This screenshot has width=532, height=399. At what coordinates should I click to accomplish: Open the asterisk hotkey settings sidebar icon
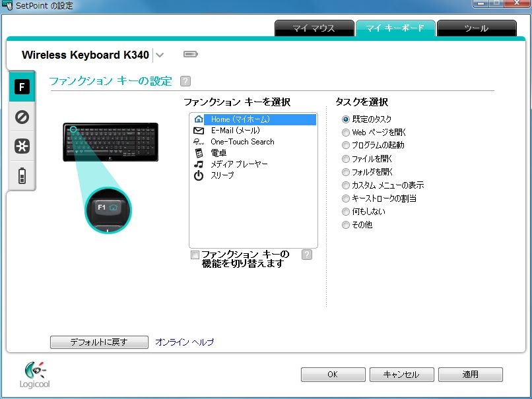tap(22, 146)
